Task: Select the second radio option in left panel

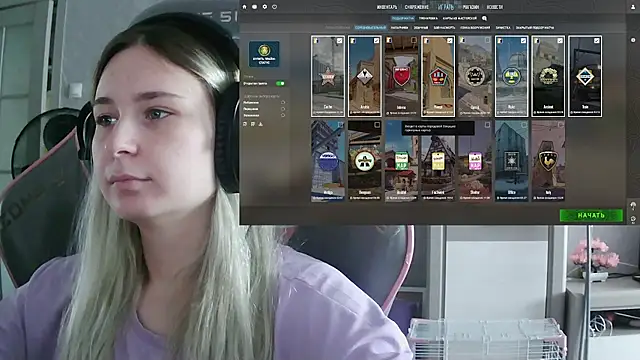Action: (x=283, y=109)
